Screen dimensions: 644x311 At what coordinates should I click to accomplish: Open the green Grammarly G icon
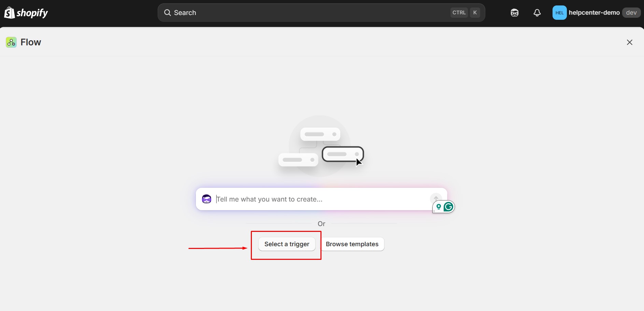pos(448,207)
